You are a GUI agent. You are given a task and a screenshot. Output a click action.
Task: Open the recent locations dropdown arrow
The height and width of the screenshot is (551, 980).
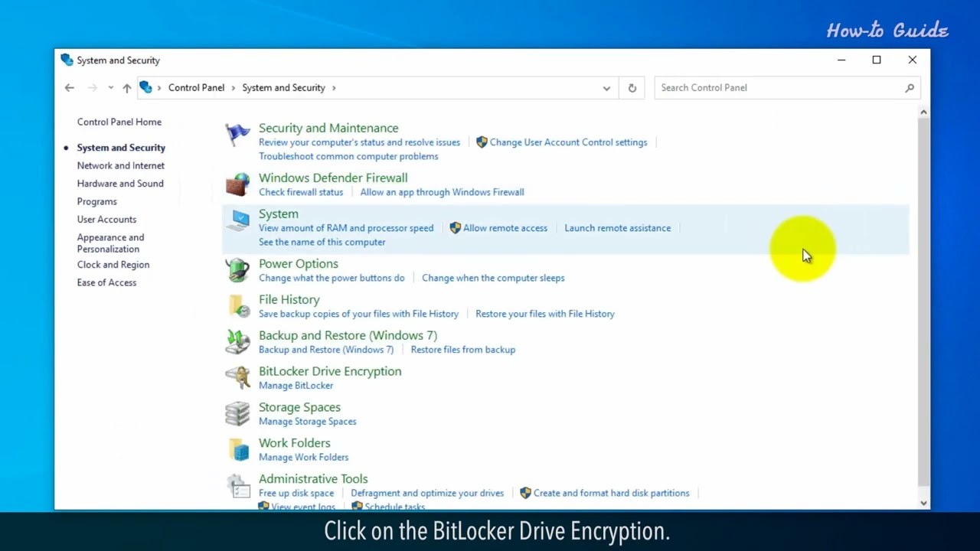110,87
